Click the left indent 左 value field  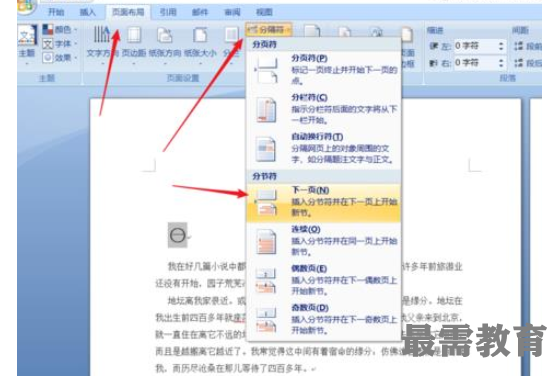(474, 46)
